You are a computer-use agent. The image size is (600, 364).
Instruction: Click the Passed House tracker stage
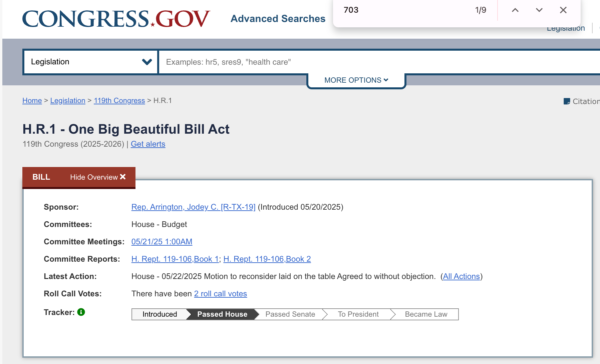pos(222,314)
